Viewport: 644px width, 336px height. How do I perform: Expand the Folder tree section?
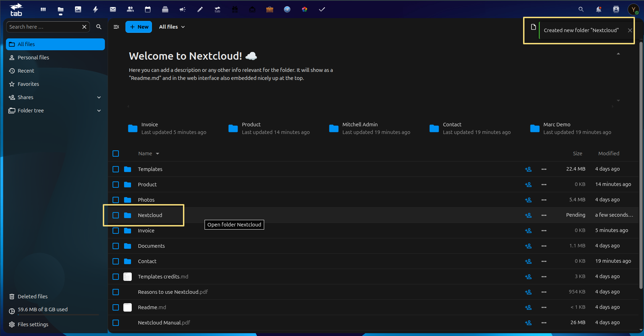(x=99, y=111)
